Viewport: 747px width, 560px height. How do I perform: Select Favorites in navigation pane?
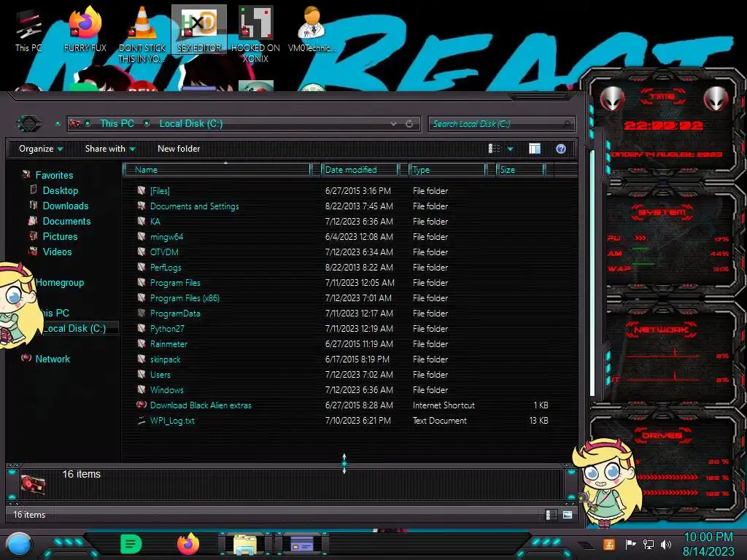tap(54, 175)
